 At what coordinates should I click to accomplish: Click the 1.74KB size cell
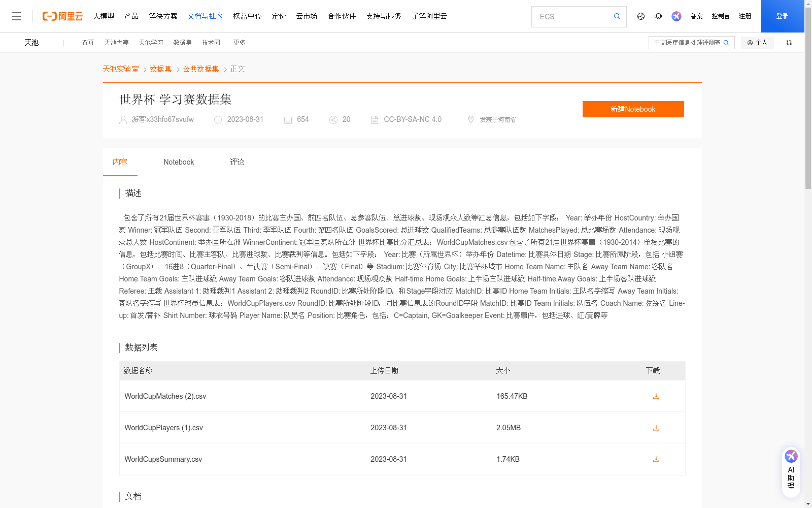coord(507,459)
